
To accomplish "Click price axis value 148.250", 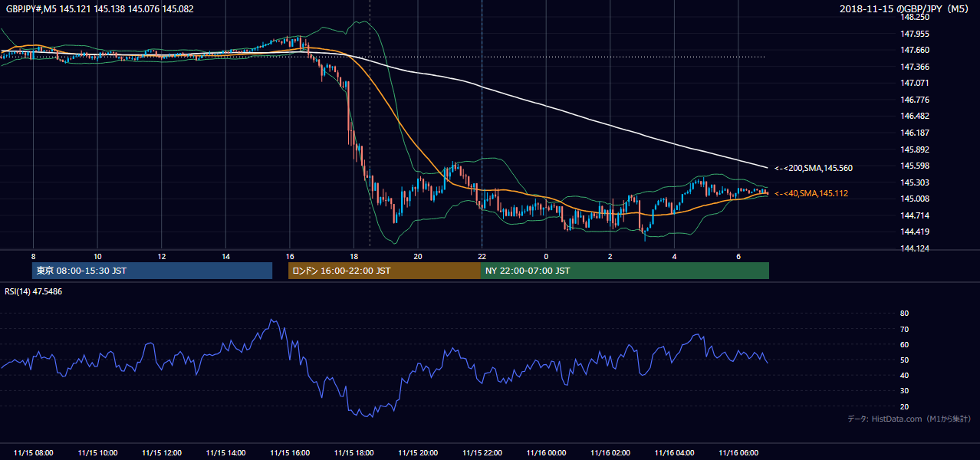I will pos(914,17).
